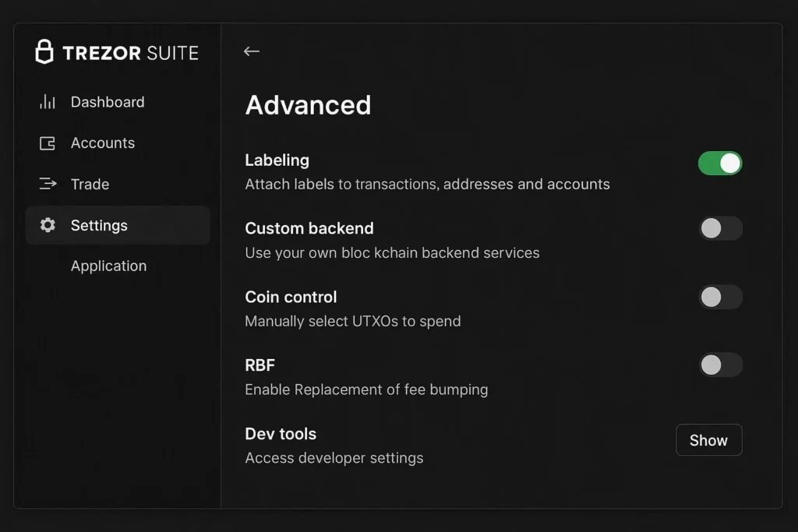Open Dashboard from the sidebar text
The width and height of the screenshot is (798, 532).
click(108, 102)
